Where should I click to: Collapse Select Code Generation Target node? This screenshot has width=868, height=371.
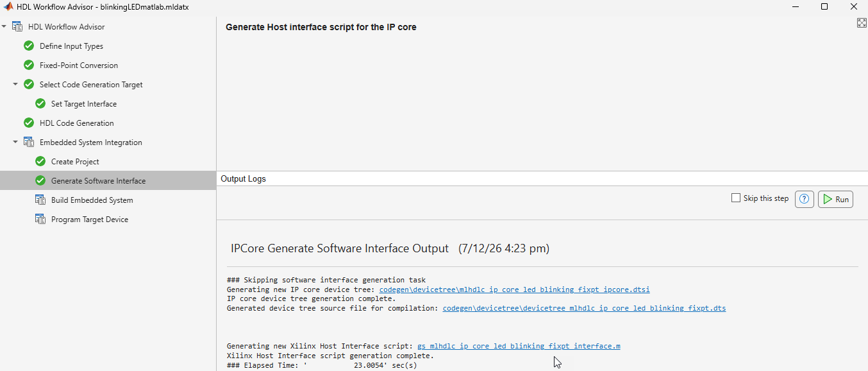pyautogui.click(x=15, y=85)
